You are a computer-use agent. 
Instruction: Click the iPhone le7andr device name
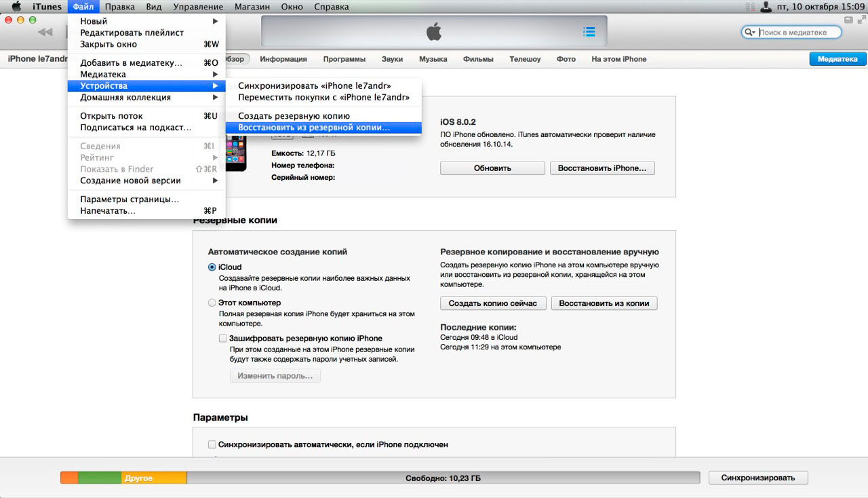38,59
